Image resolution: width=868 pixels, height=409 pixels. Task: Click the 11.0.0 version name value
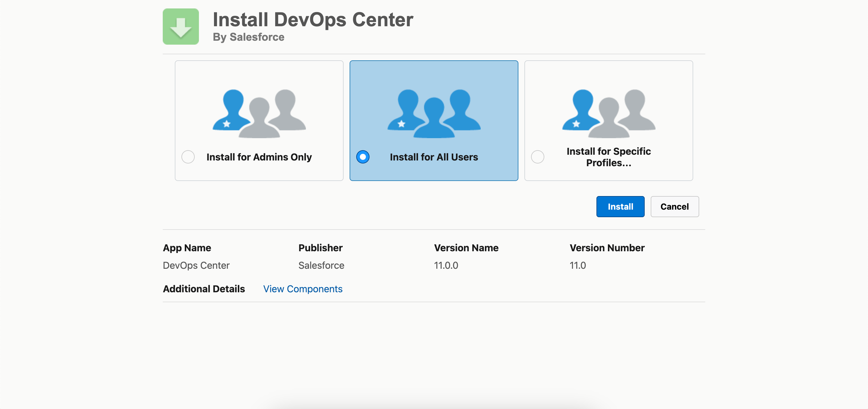pos(446,265)
